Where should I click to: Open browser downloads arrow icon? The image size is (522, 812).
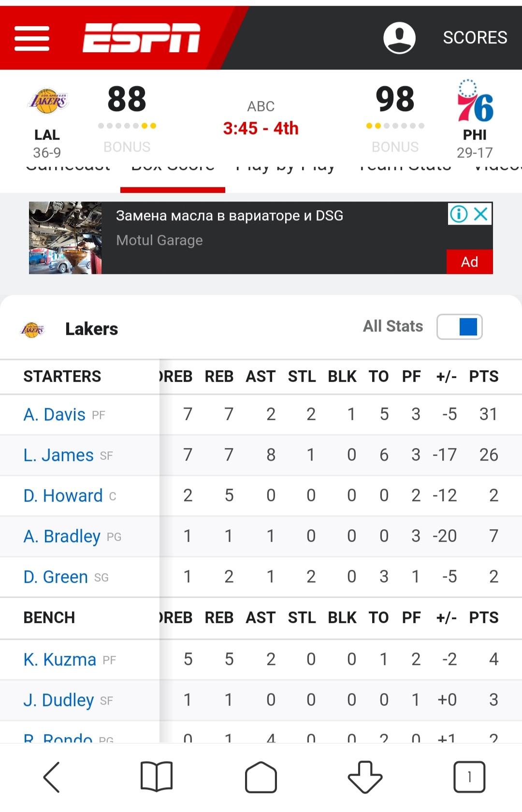point(365,777)
